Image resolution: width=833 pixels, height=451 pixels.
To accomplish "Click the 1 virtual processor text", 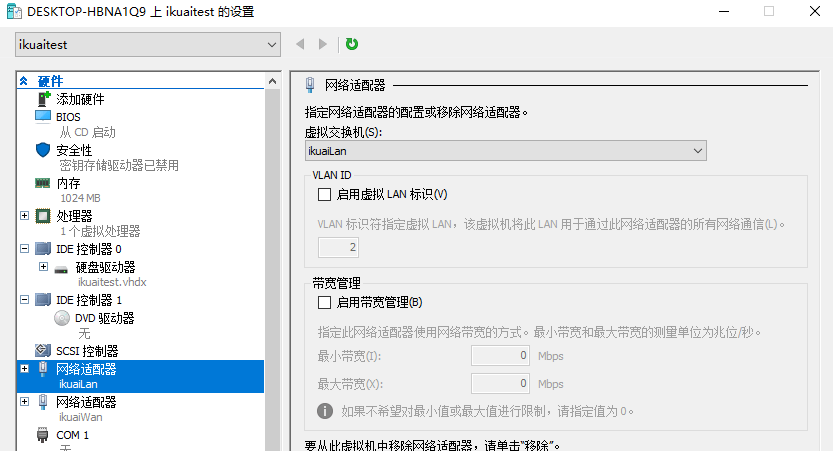I will (x=100, y=232).
